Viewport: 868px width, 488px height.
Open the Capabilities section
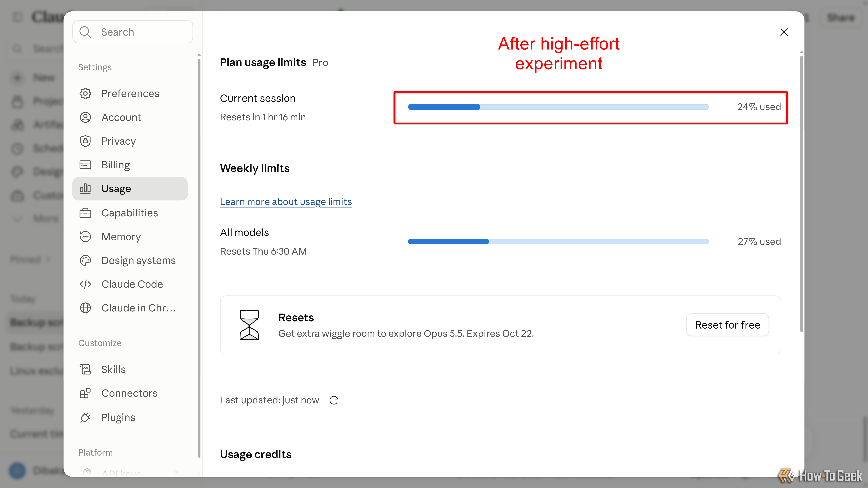point(130,213)
